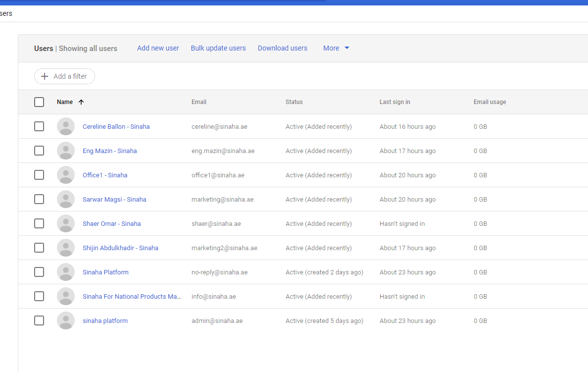Click avatar icon for admin@sinaha.ae user
The image size is (588, 373).
(66, 320)
